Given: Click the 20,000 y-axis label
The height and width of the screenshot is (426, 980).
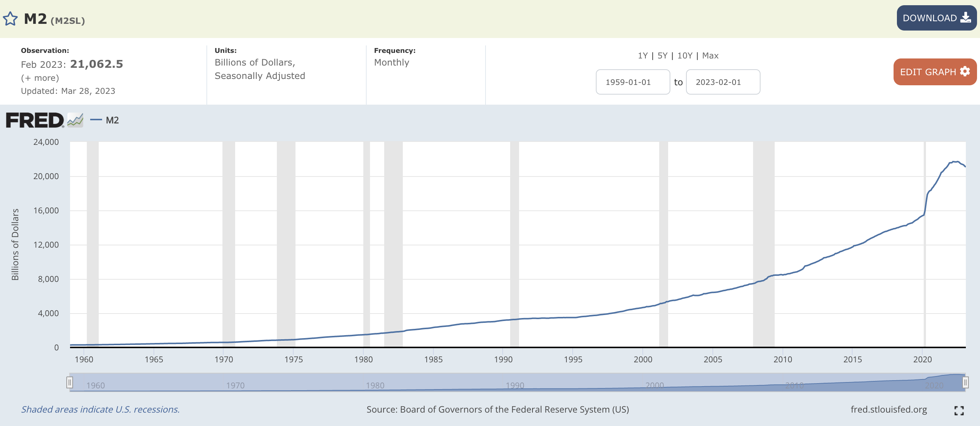Looking at the screenshot, I should point(46,177).
